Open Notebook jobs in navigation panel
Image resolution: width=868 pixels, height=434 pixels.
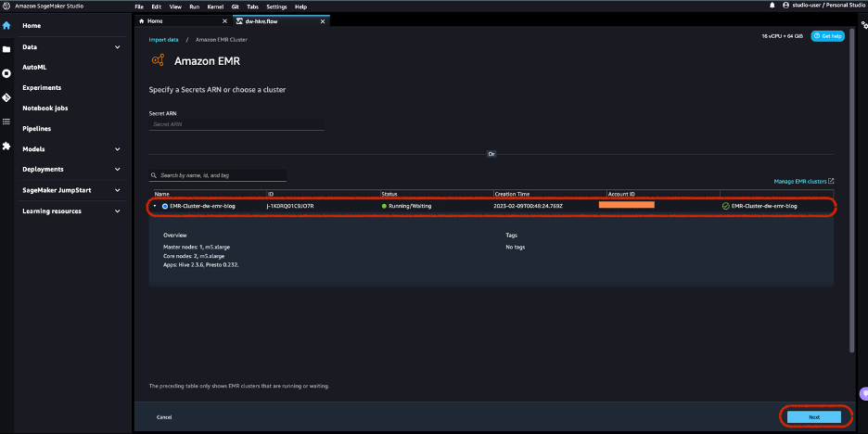(x=45, y=108)
